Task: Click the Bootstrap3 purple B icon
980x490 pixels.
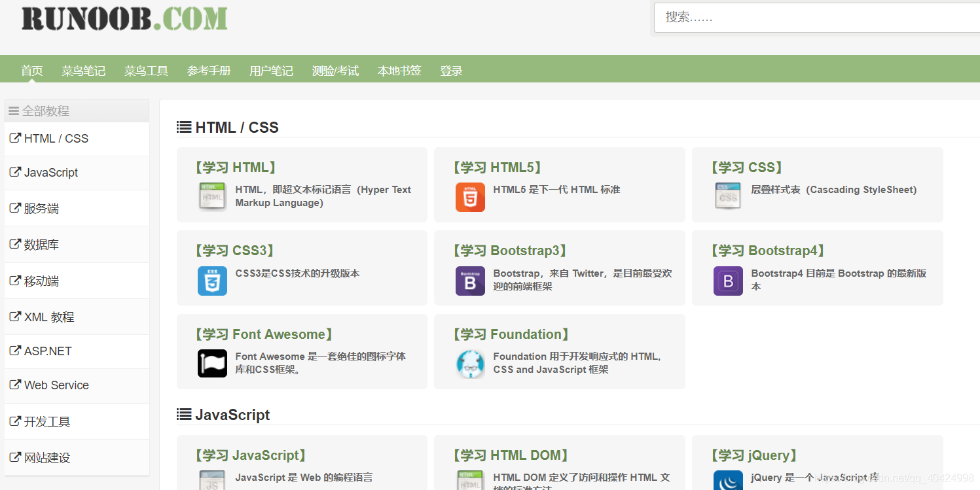Action: [470, 281]
